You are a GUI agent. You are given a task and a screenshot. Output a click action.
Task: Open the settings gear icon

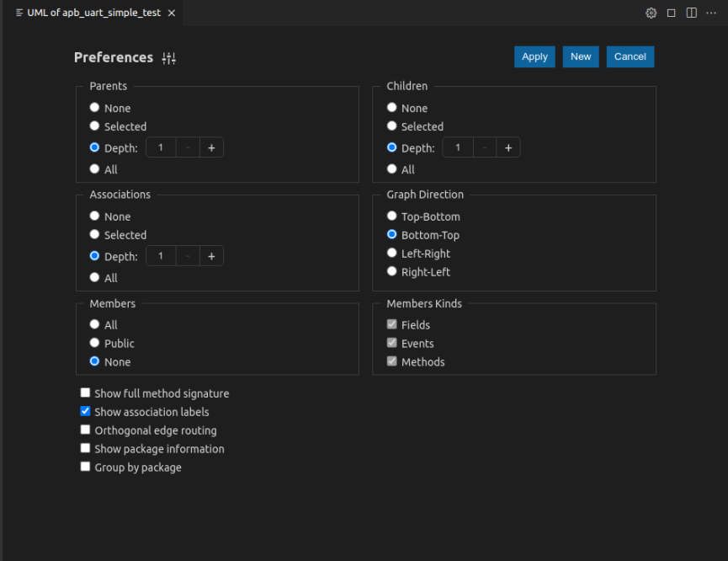click(651, 13)
